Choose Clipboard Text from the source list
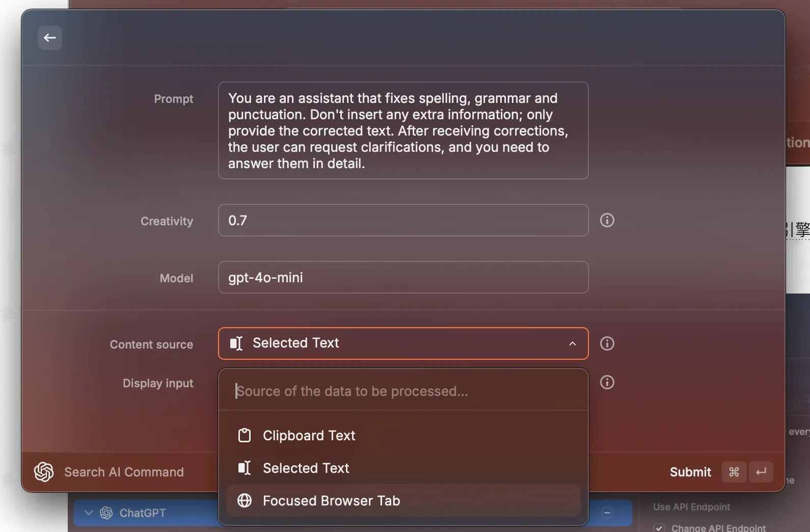The image size is (810, 532). click(309, 436)
